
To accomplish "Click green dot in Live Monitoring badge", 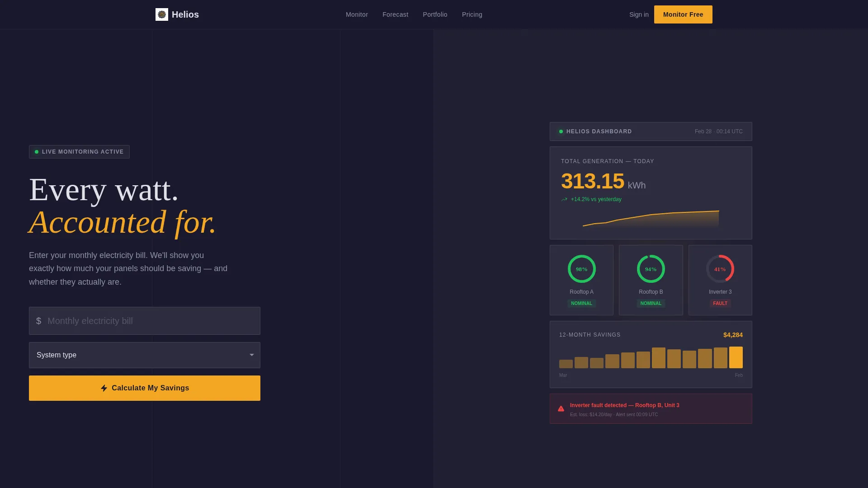I will click(x=37, y=152).
